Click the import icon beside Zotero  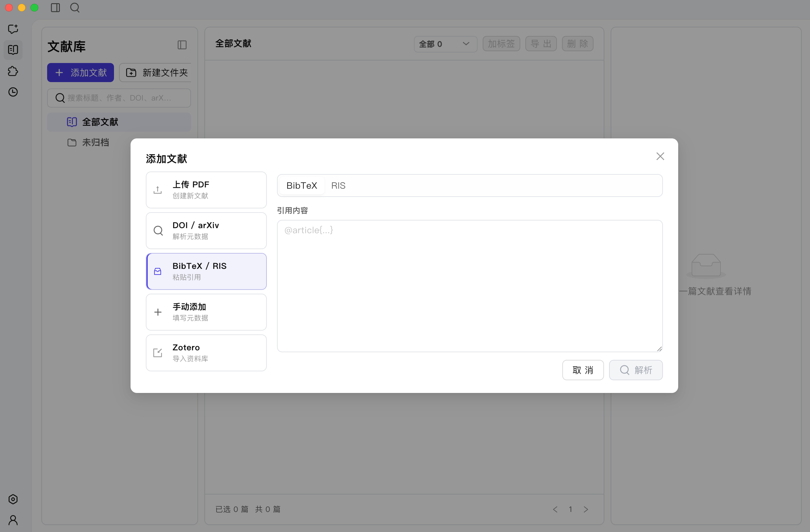click(x=158, y=353)
